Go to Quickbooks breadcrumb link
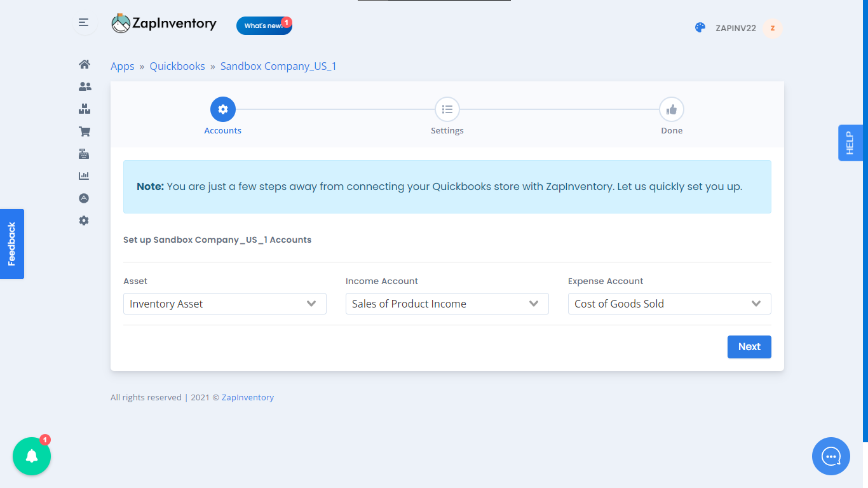Image resolution: width=868 pixels, height=488 pixels. tap(177, 66)
